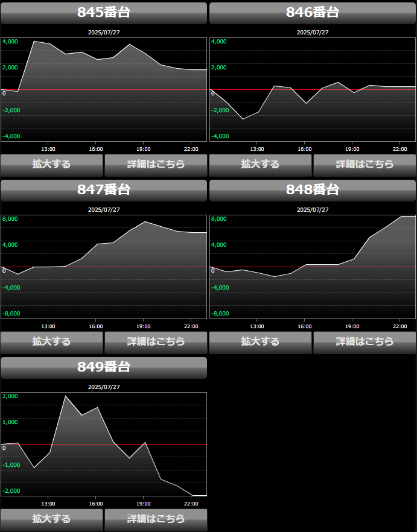Click the 2,000 axis label on 845番台 graph

point(10,67)
